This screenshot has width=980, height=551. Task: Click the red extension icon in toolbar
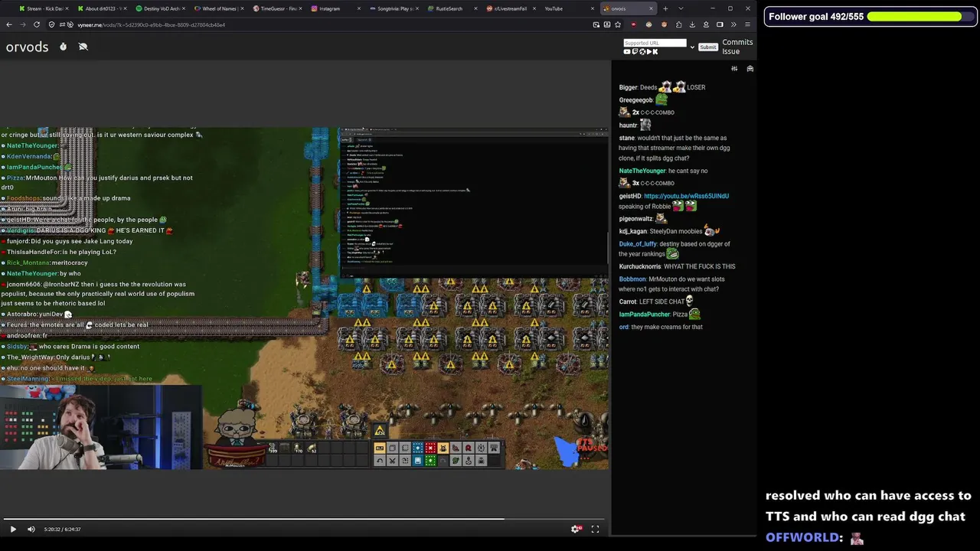click(633, 24)
